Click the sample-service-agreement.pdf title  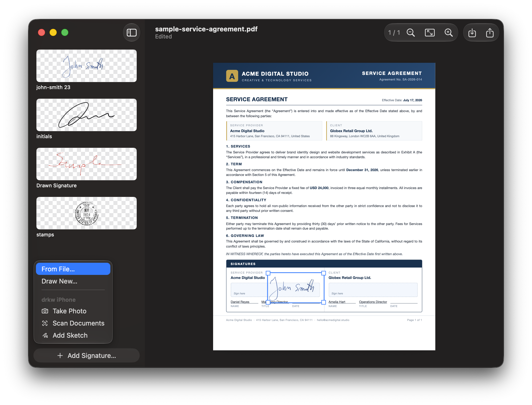click(x=206, y=29)
